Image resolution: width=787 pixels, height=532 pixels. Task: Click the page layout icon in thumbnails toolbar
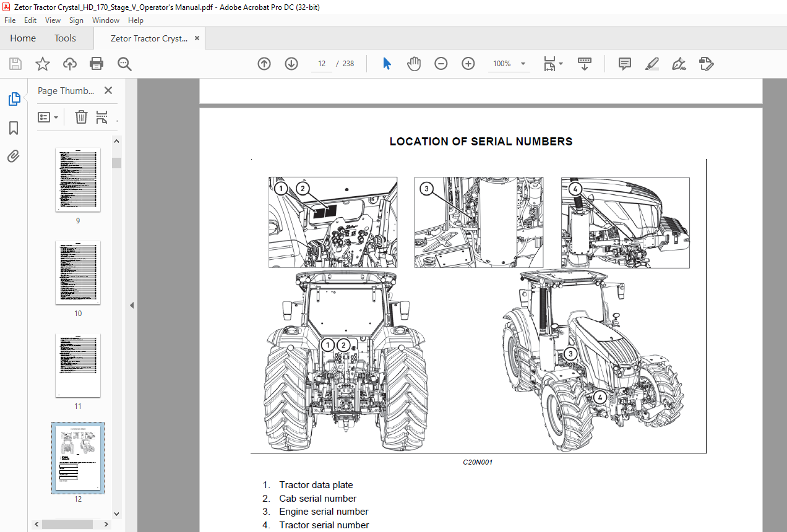pos(102,117)
